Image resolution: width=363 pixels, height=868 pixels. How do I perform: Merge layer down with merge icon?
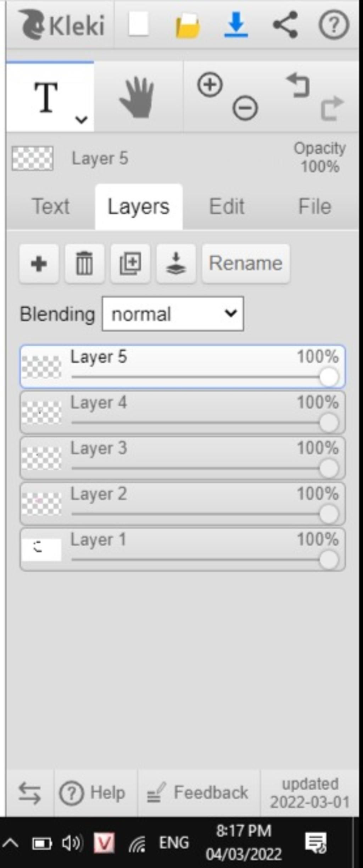176,263
